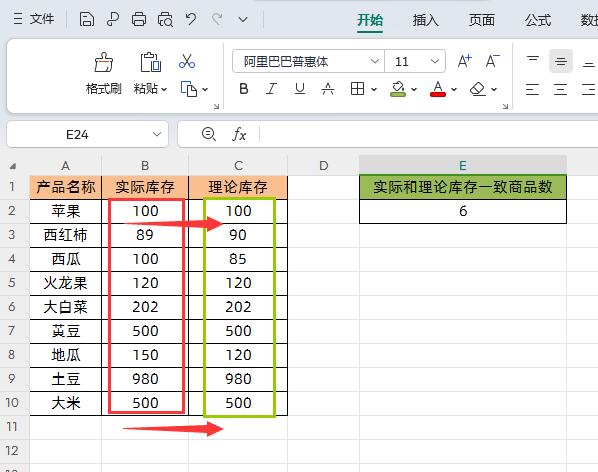Open the 文件 menu button
Viewport: 598px width, 472px height.
tap(34, 19)
